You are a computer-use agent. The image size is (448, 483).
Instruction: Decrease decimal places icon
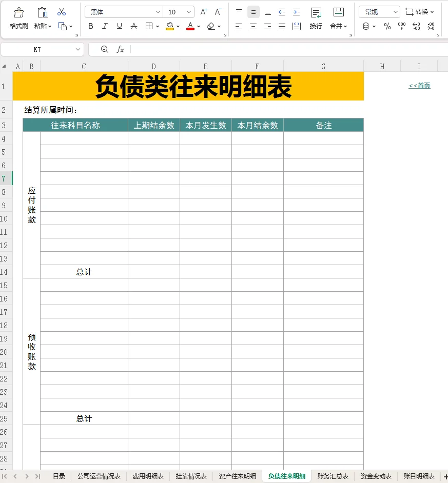pyautogui.click(x=431, y=27)
